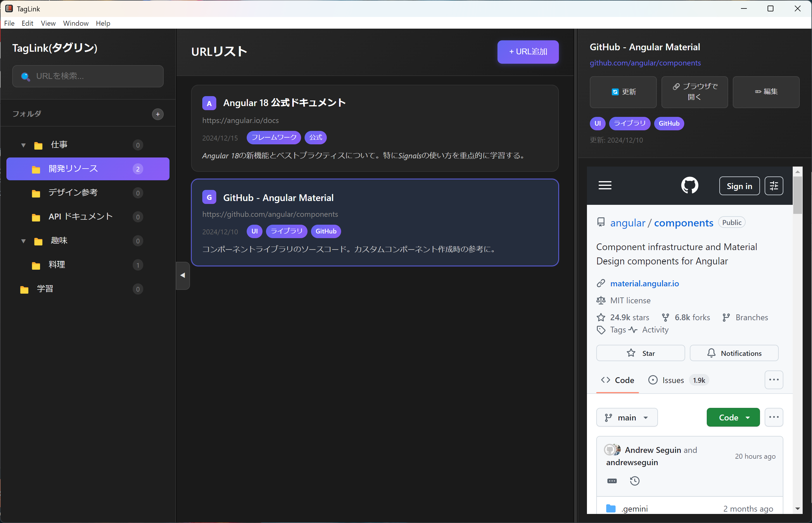The image size is (812, 523).
Task: Select the Code tab in repository
Action: [617, 380]
